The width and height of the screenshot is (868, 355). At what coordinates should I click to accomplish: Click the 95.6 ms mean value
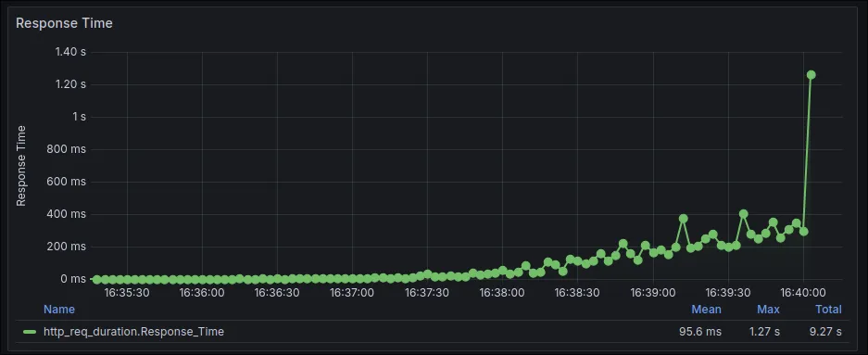(700, 332)
